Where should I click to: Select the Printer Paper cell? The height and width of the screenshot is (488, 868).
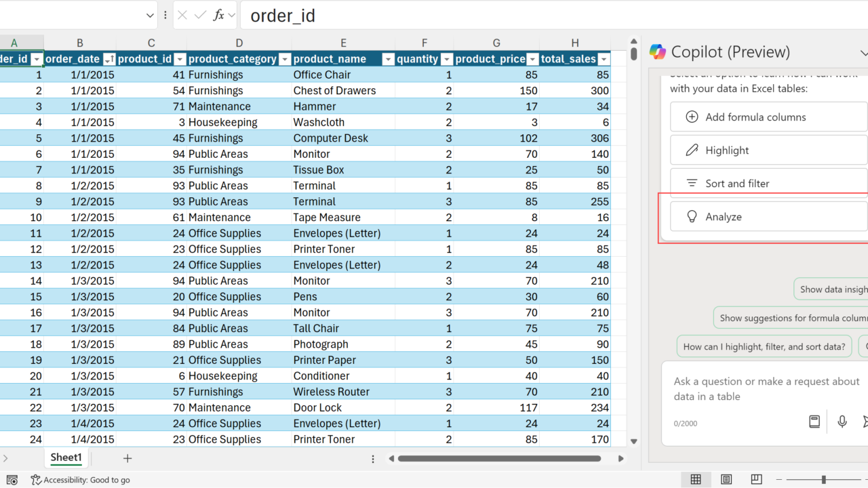[343, 360]
